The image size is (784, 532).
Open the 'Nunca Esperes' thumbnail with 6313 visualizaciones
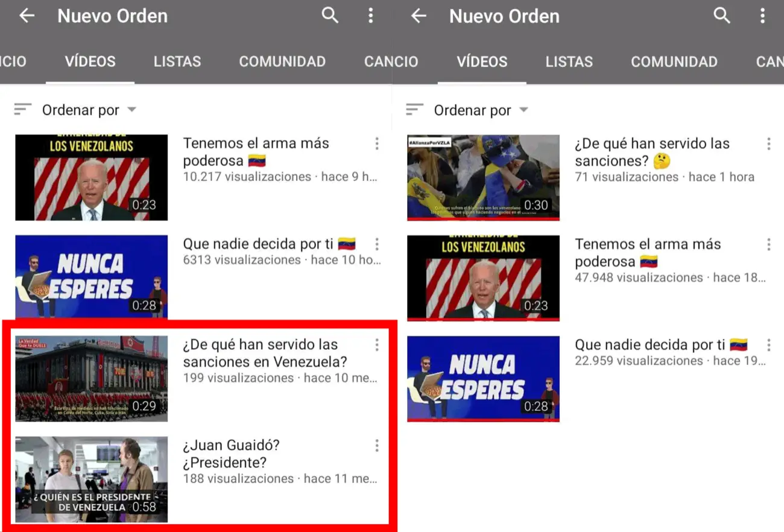point(91,277)
